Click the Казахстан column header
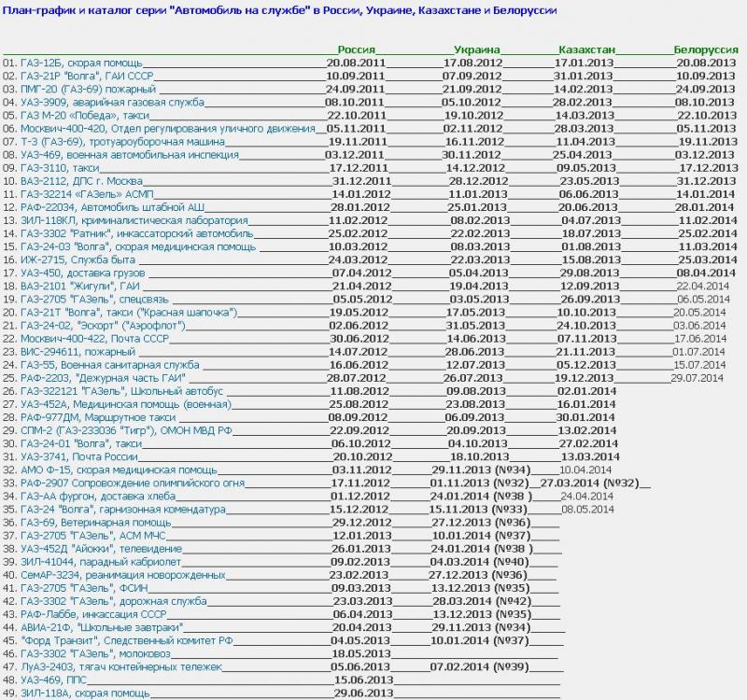Viewport: 747px width, 700px height. (587, 49)
